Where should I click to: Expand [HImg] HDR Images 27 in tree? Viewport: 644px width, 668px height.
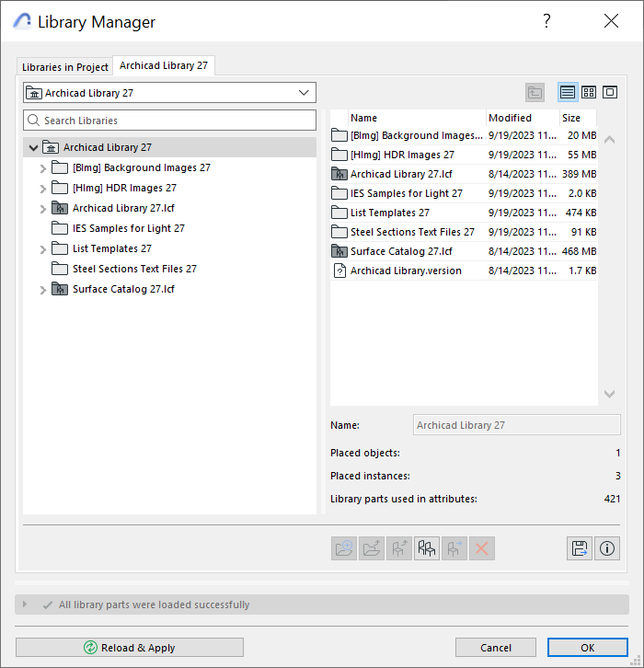coord(42,189)
